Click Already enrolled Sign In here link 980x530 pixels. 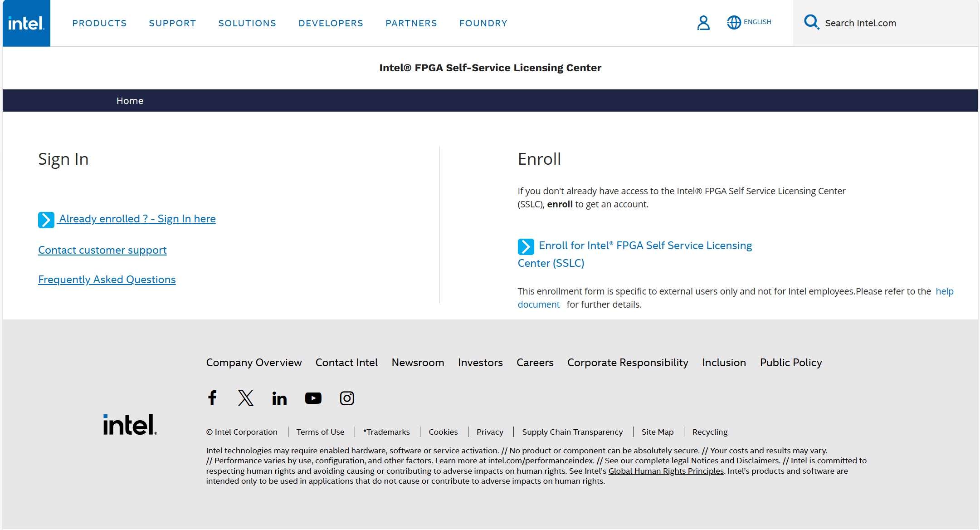tap(137, 219)
